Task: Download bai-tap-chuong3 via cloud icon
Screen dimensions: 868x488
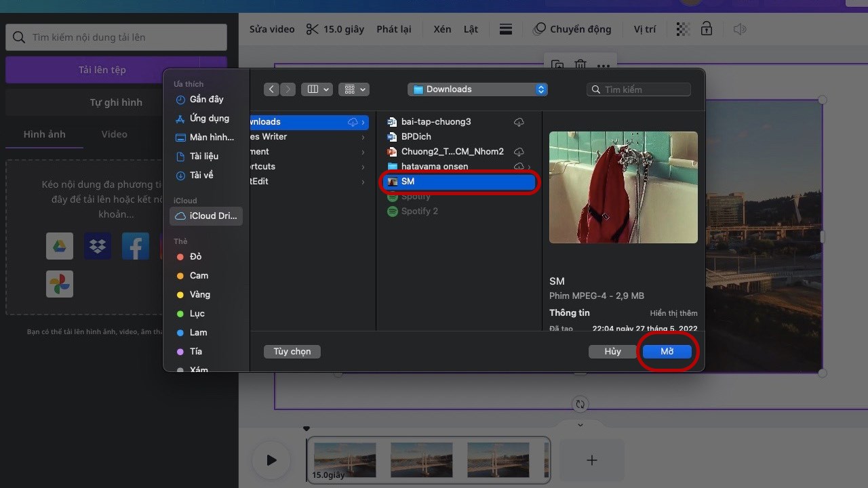Action: 519,122
